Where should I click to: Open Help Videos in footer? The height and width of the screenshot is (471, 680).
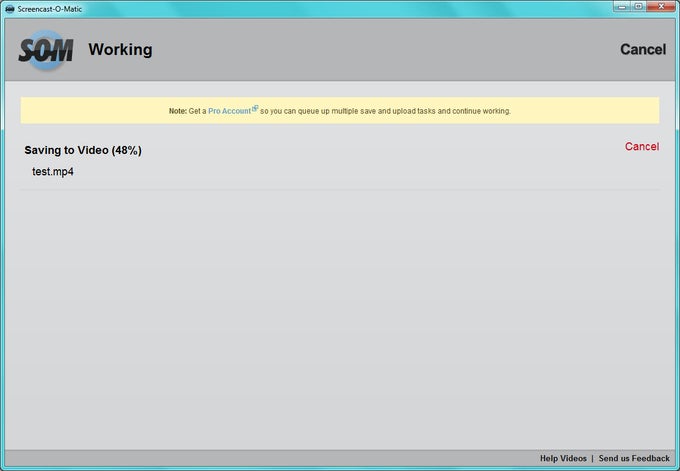tap(563, 458)
